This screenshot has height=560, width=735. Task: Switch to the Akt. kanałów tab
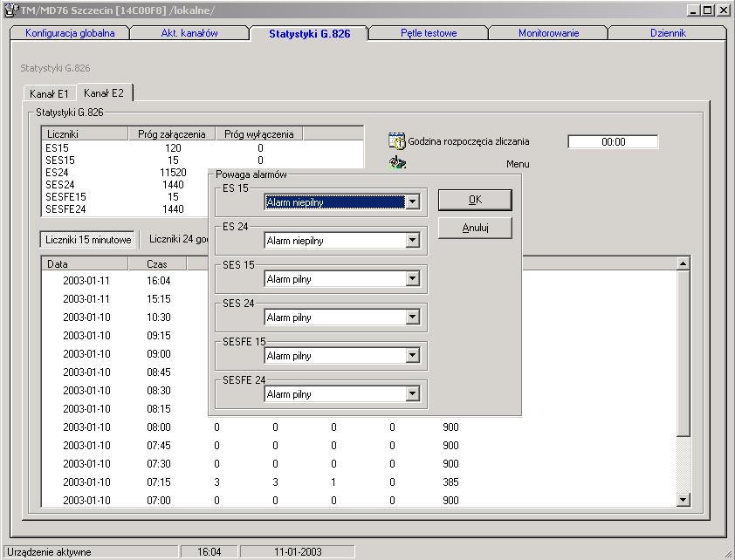189,33
